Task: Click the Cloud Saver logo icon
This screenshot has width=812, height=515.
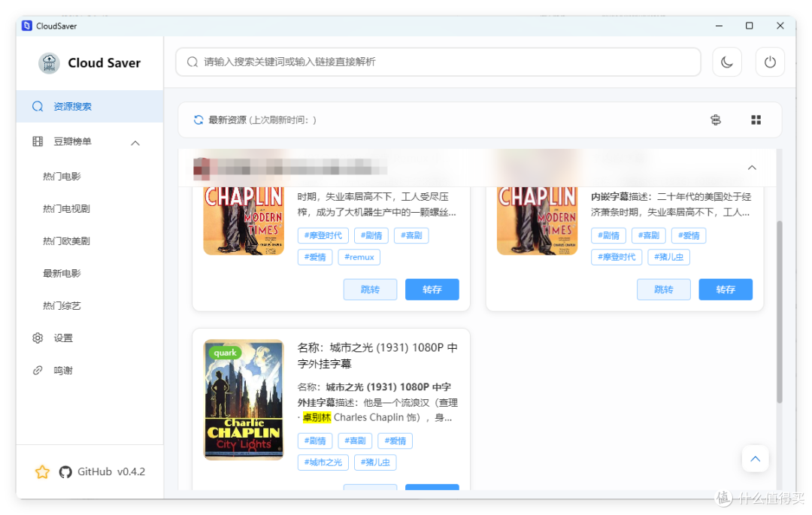Action: coord(49,63)
